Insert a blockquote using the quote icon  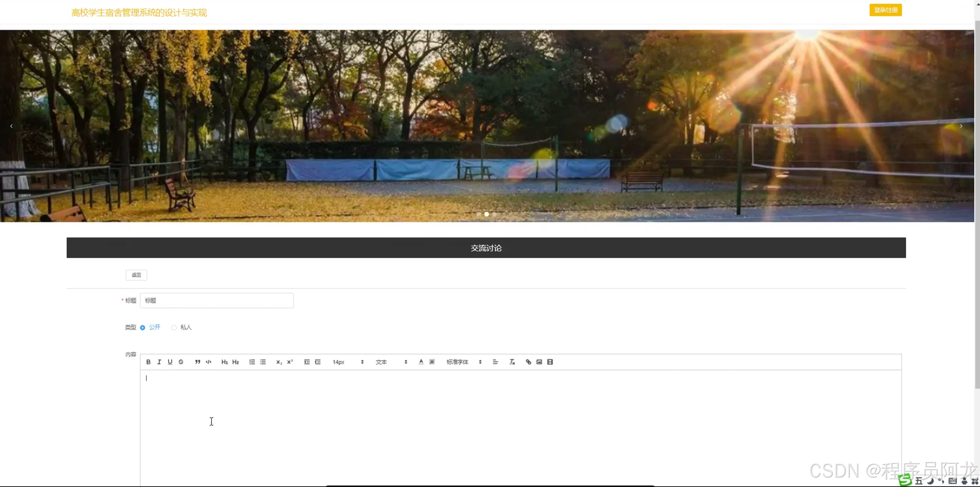click(x=198, y=362)
